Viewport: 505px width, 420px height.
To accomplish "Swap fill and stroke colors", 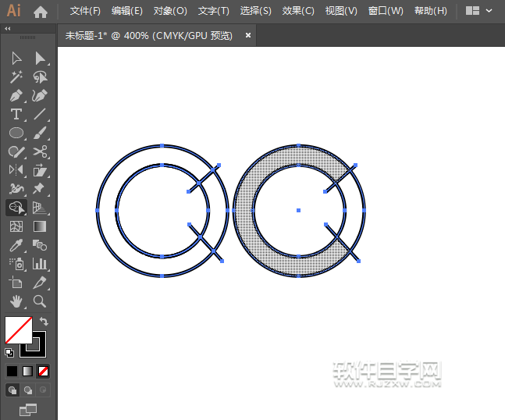I will coord(44,321).
